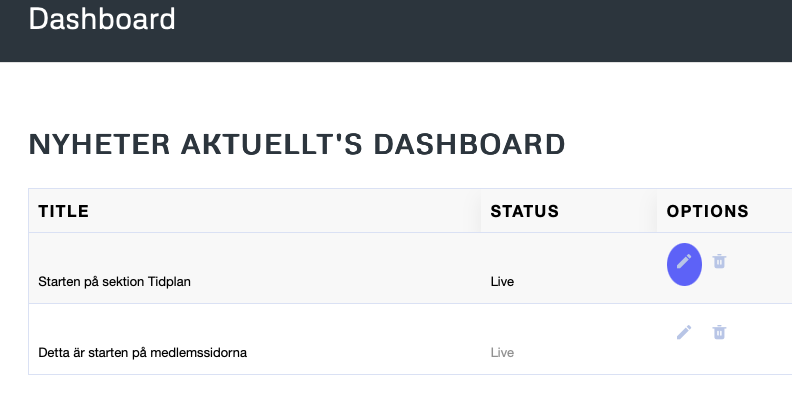Delete the "Detta är starten på medlemssidorna" entry

pos(719,332)
